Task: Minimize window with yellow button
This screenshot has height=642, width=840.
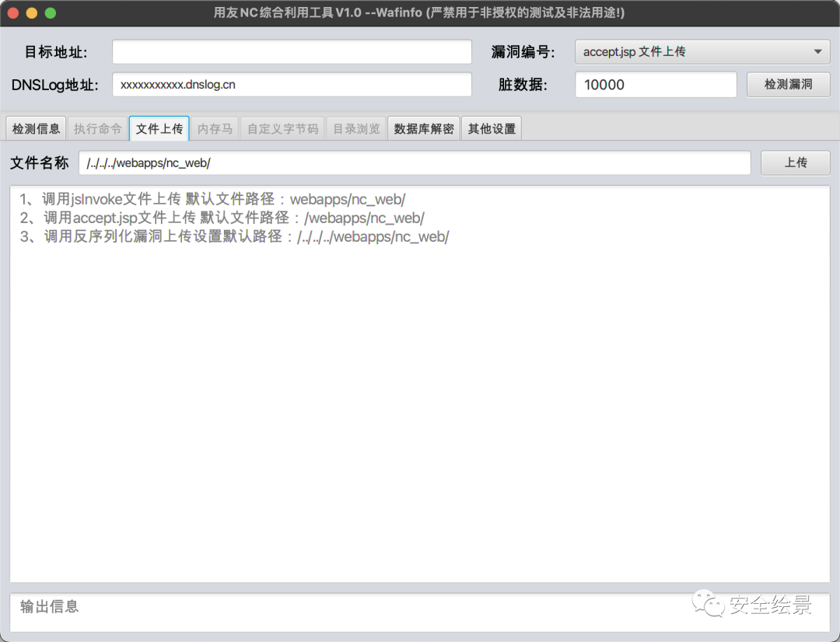Action: coord(32,13)
